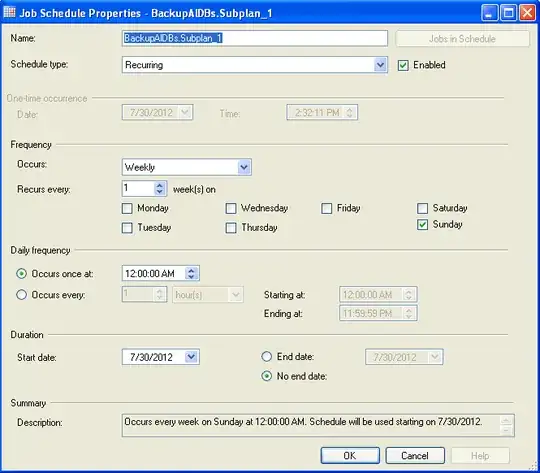
Task: Check the Saturday checkbox
Action: [x=423, y=208]
